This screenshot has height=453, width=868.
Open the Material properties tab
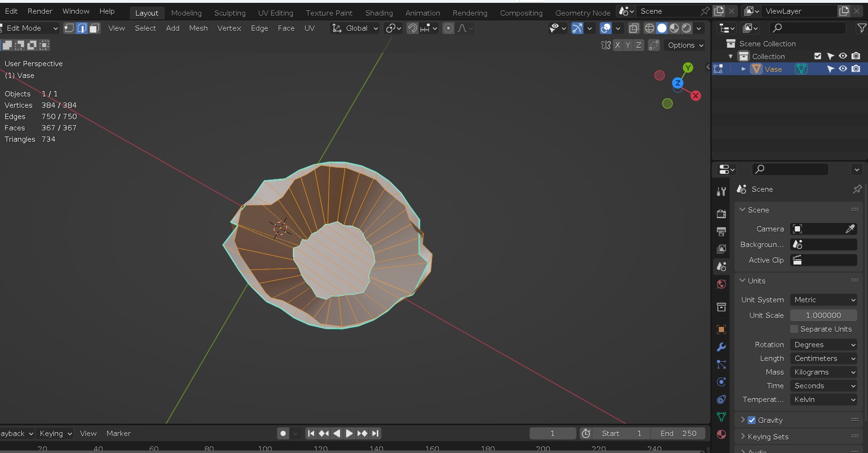(x=721, y=434)
